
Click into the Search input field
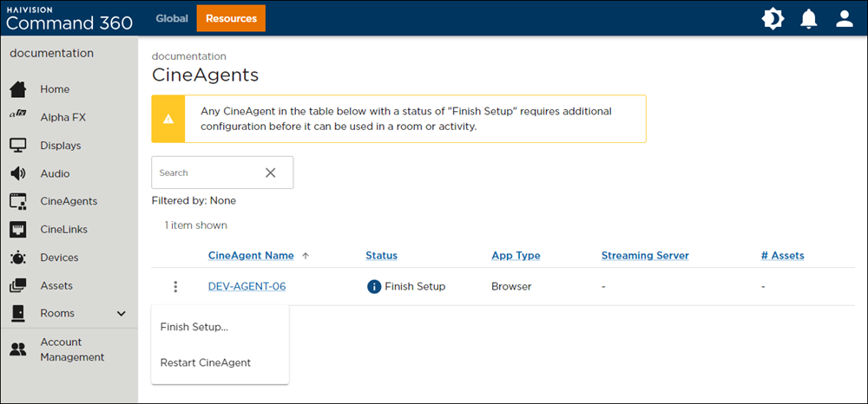tap(205, 173)
